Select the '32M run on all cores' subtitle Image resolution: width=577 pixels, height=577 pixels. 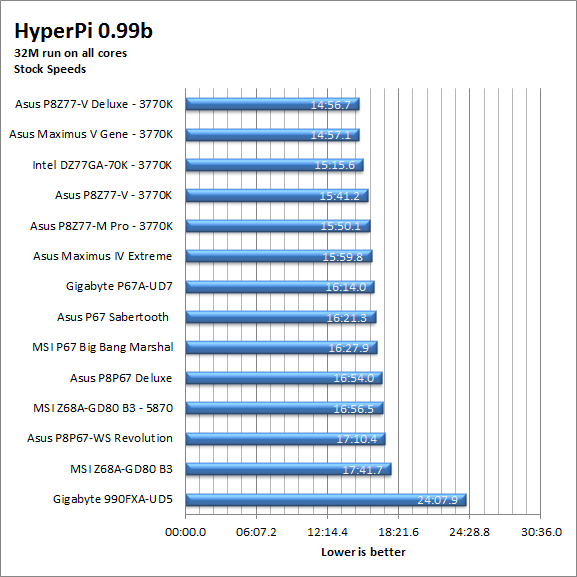70,53
